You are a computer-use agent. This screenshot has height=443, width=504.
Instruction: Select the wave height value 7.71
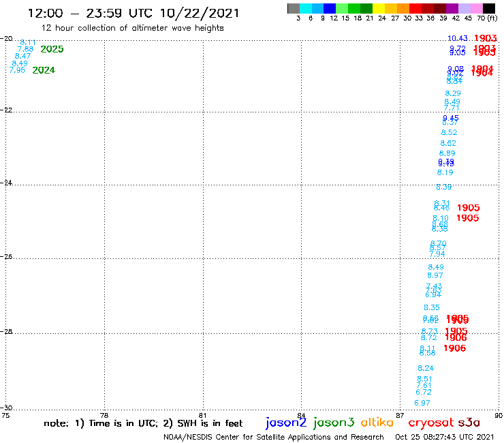point(452,108)
